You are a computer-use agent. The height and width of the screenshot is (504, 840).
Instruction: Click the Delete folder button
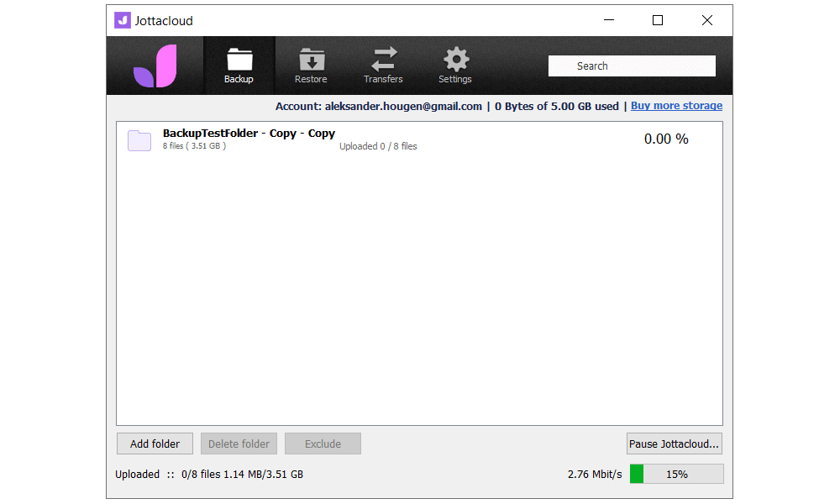tap(239, 444)
